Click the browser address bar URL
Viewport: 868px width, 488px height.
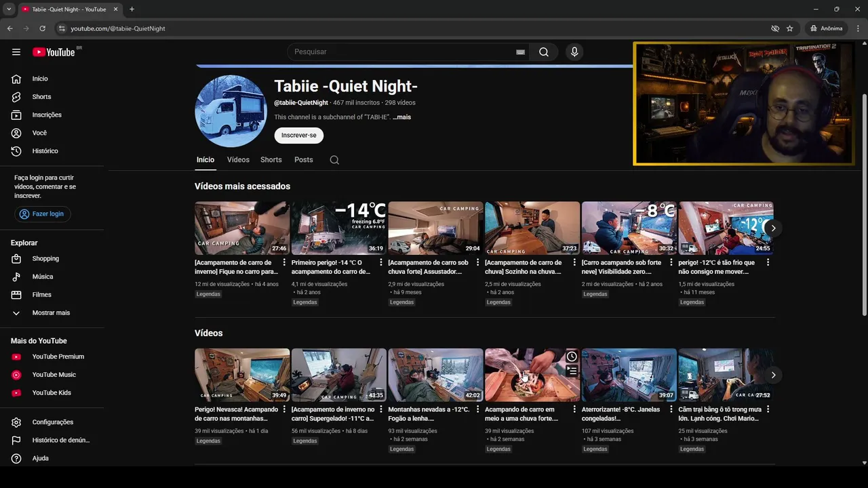tap(118, 28)
